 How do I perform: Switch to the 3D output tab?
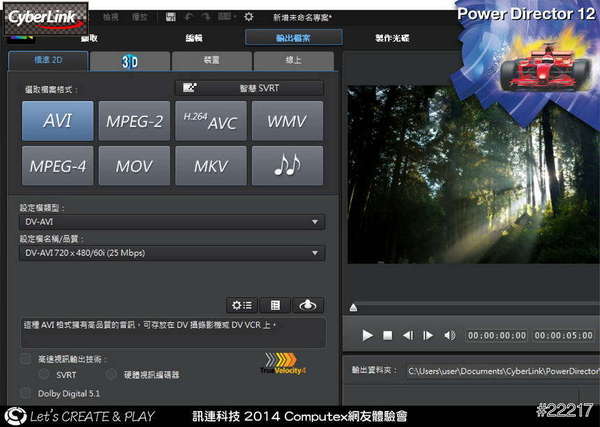click(129, 62)
